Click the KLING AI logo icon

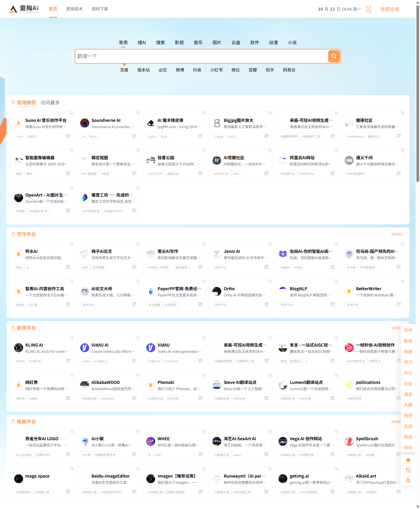tap(19, 348)
